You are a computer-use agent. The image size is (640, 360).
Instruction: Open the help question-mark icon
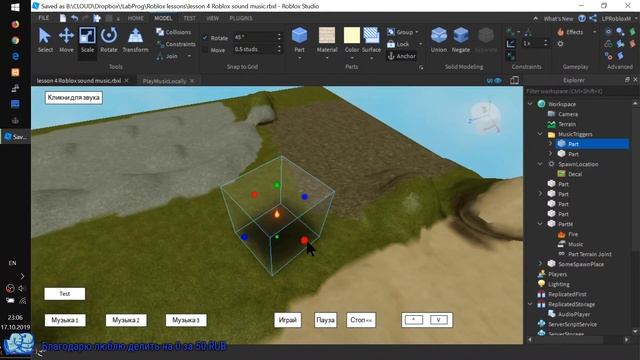[x=582, y=18]
